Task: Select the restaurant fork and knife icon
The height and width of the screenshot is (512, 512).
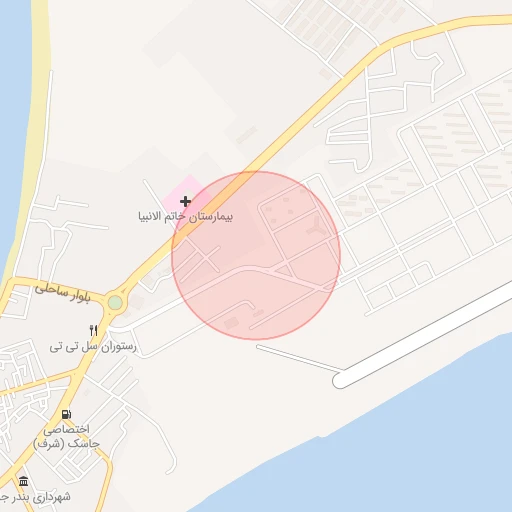Action: [x=94, y=330]
